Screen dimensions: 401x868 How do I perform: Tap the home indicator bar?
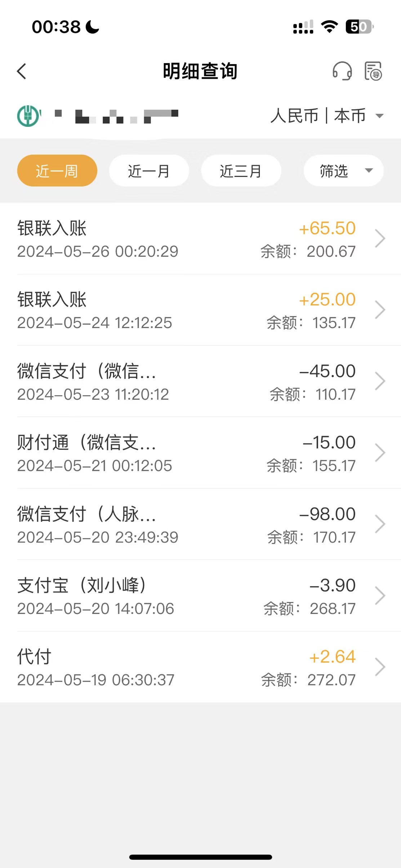200,857
